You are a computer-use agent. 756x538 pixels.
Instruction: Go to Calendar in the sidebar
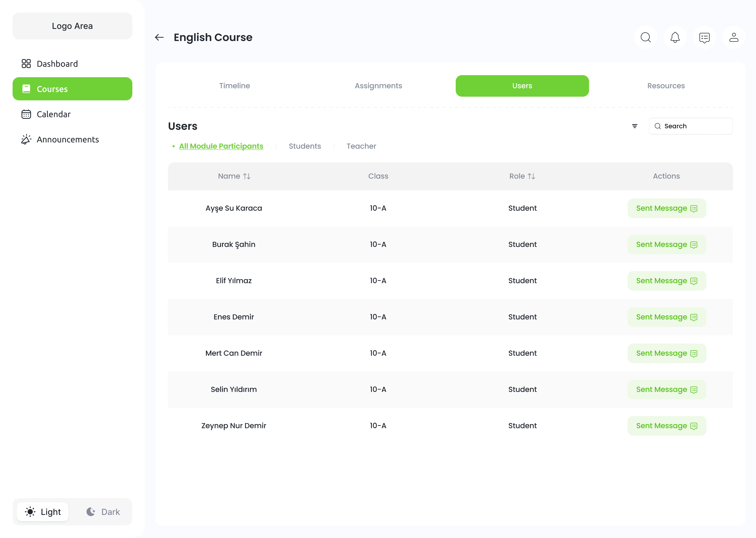tap(54, 114)
